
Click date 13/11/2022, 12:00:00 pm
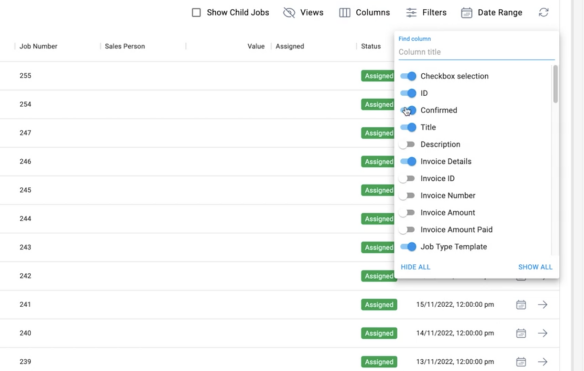point(455,362)
